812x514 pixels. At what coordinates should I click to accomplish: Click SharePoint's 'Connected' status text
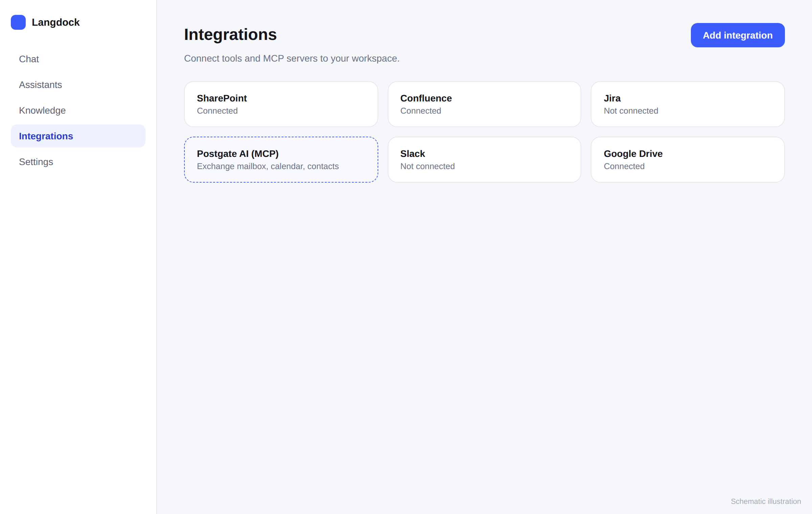pos(217,111)
